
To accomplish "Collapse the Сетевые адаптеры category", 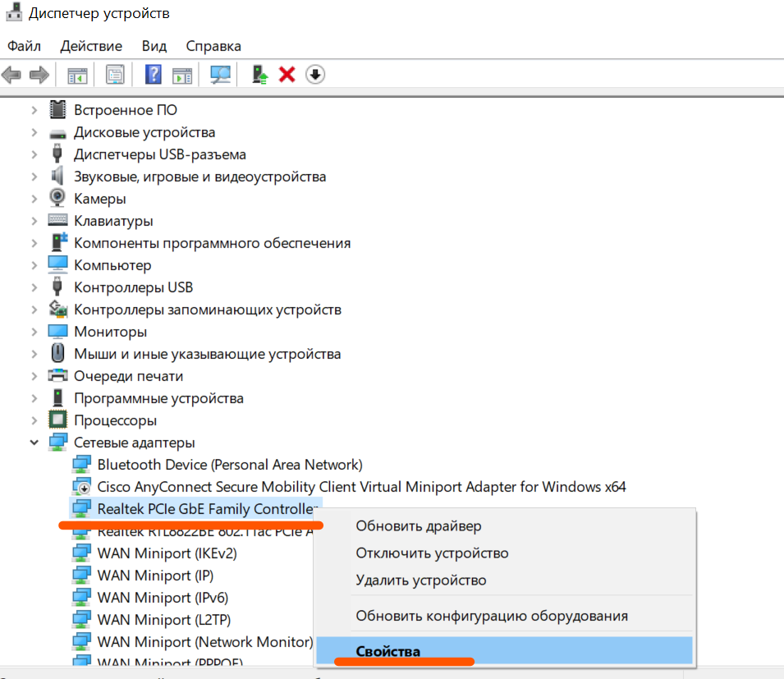I will [34, 443].
